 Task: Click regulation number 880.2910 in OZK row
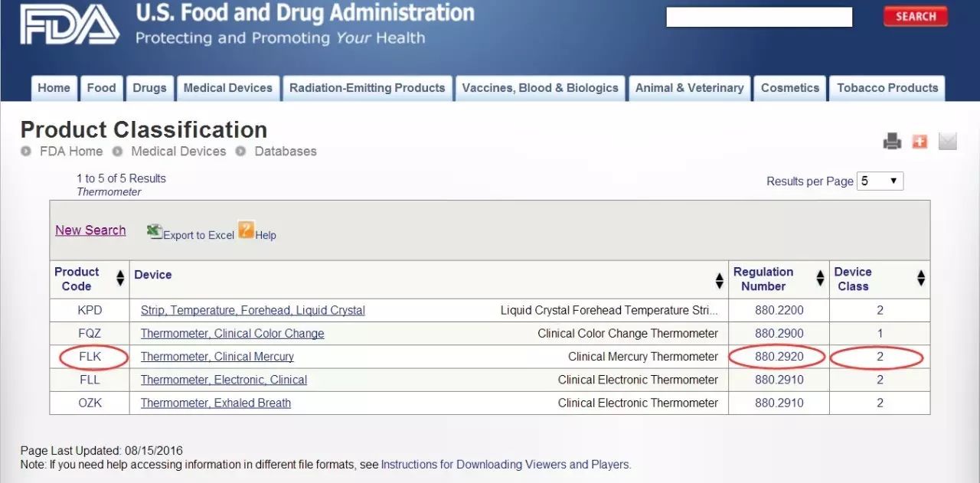[x=779, y=403]
